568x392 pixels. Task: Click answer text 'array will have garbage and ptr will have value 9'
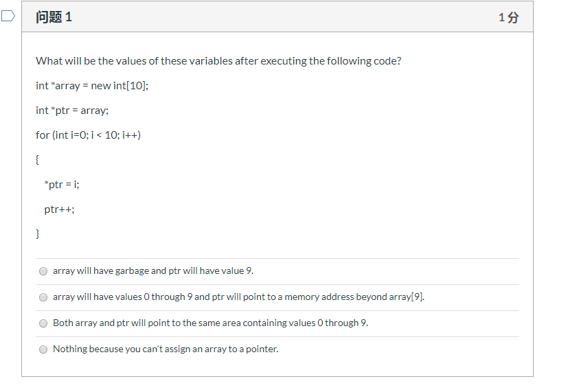153,270
